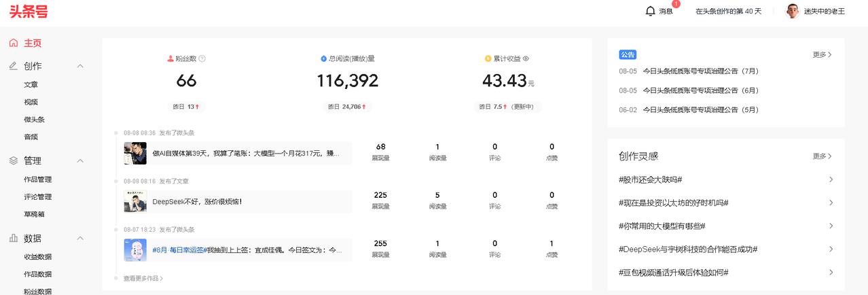Open the DeepSeek不好 article thumbnail
This screenshot has width=868, height=295.
point(135,201)
